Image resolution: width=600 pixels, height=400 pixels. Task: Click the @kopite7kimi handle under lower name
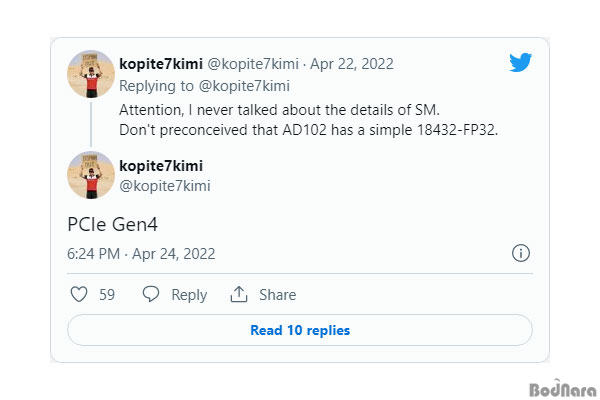point(165,186)
